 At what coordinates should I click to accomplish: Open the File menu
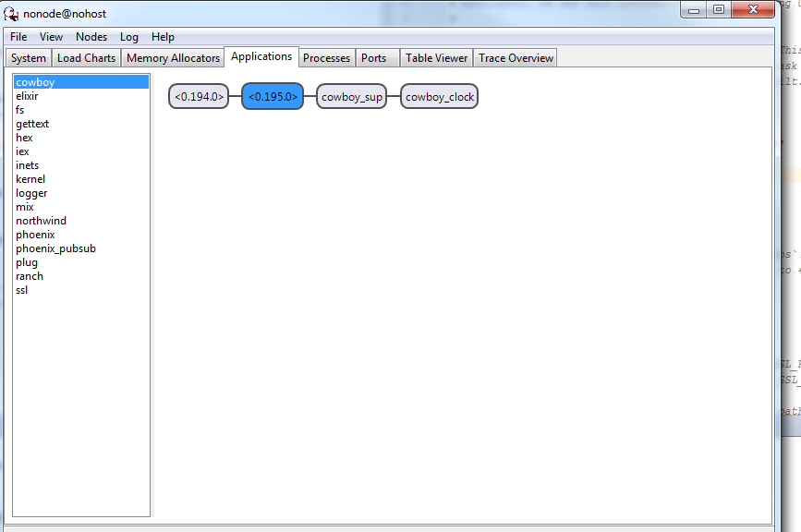point(18,37)
